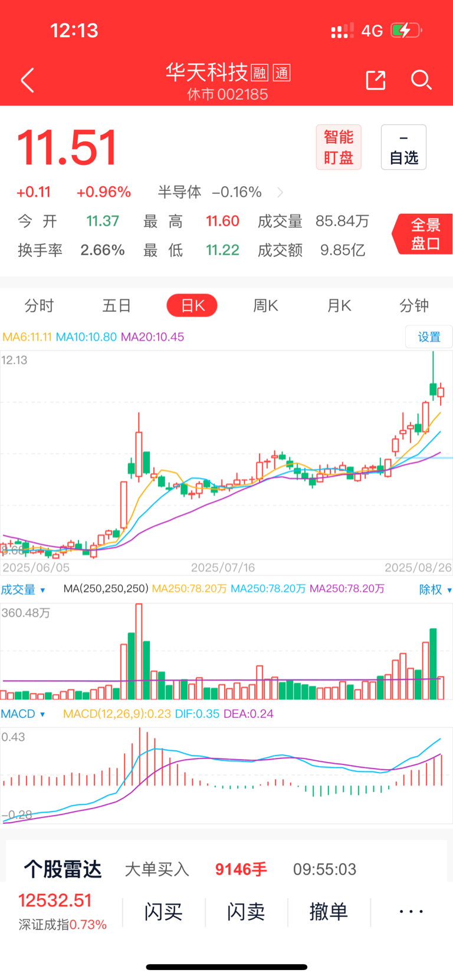
Task: Tap the MA(250,250,250) volume parameter label
Action: tap(106, 589)
